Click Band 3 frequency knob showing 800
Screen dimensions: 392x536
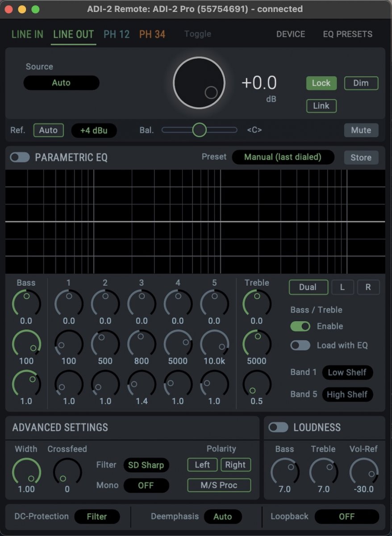pos(142,344)
